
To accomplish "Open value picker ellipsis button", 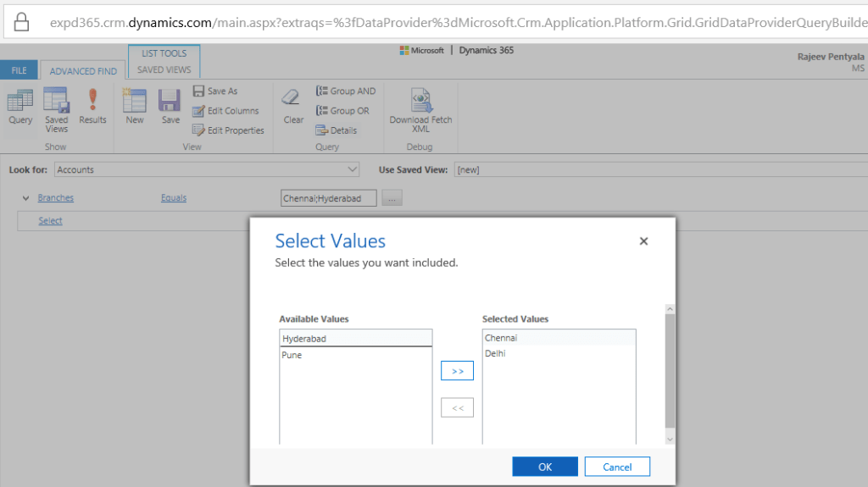I will 392,198.
